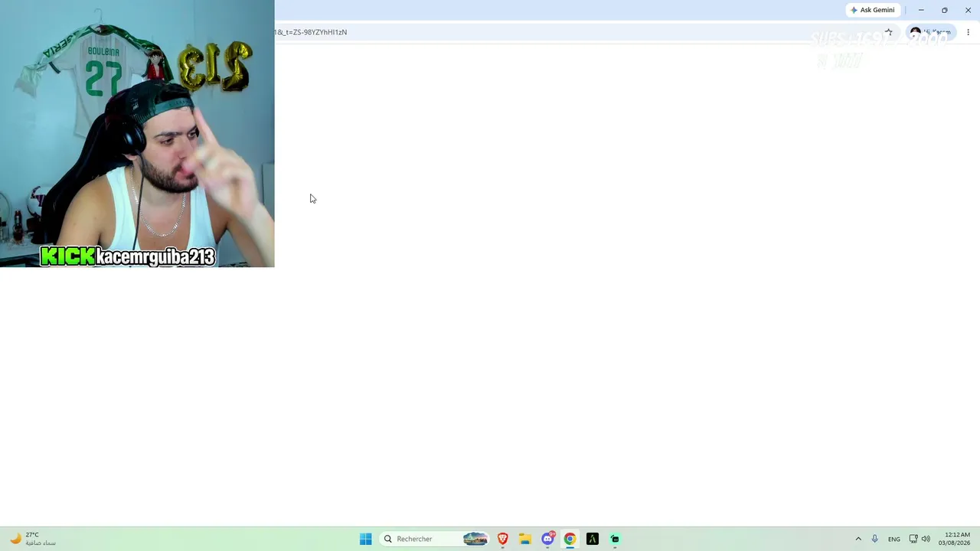Open the Windows Start menu
The height and width of the screenshot is (551, 980).
tap(365, 539)
